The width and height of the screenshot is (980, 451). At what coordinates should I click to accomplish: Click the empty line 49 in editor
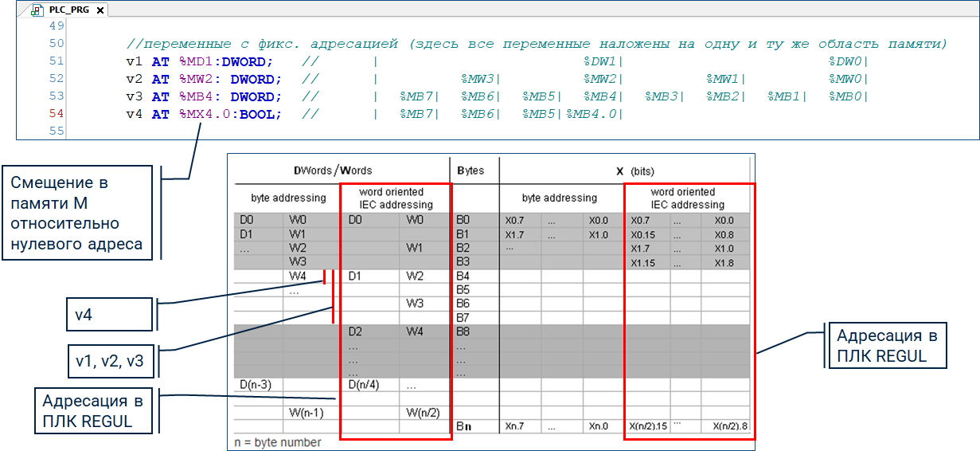[x=478, y=26]
